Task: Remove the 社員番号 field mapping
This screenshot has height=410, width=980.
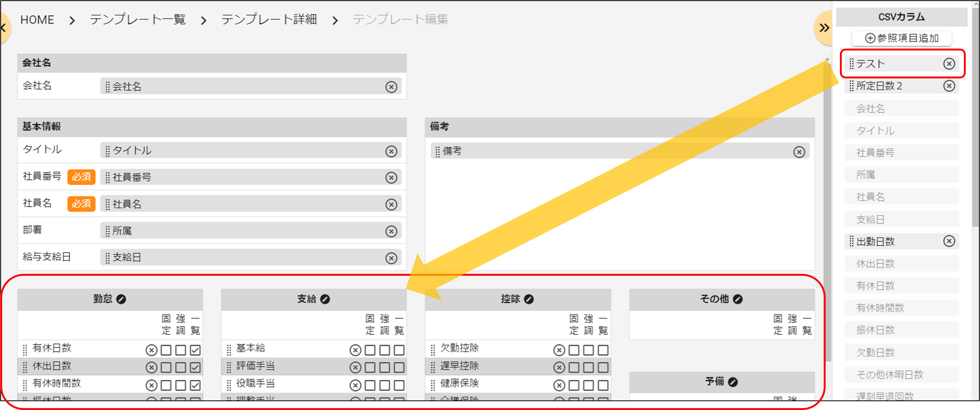Action: click(x=391, y=177)
